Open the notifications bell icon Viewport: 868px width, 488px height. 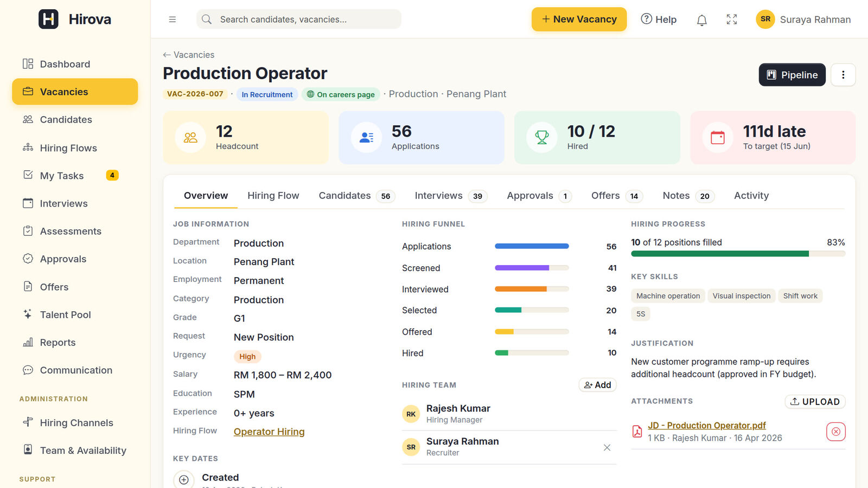[x=701, y=20]
